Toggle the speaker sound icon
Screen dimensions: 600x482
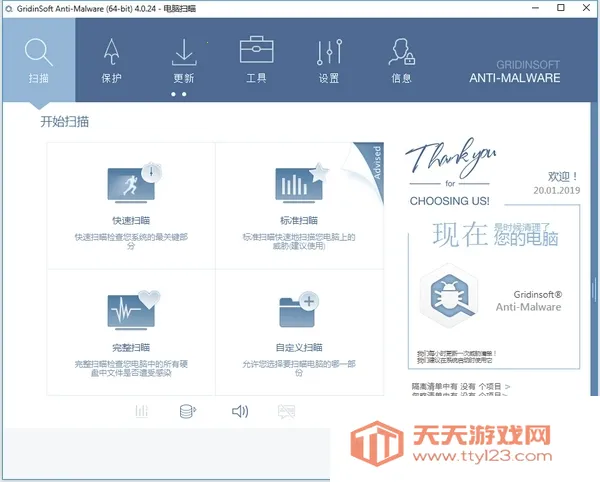[239, 411]
